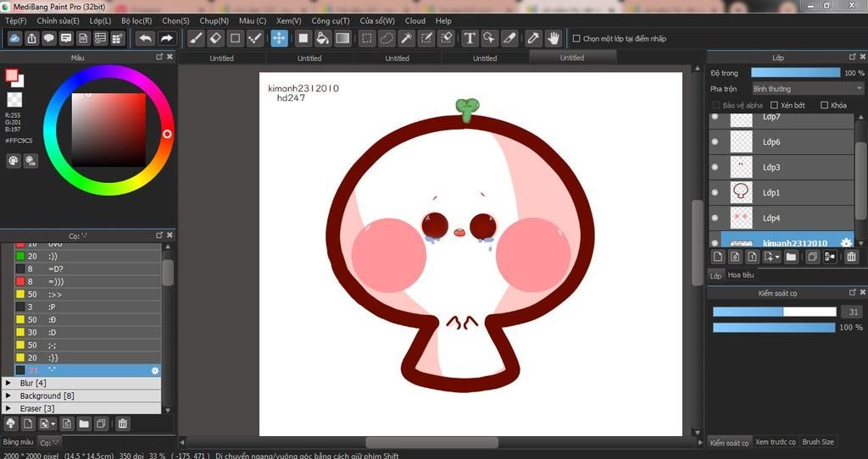Toggle the 'Khóa' checkbox
The width and height of the screenshot is (868, 459).
(x=824, y=105)
